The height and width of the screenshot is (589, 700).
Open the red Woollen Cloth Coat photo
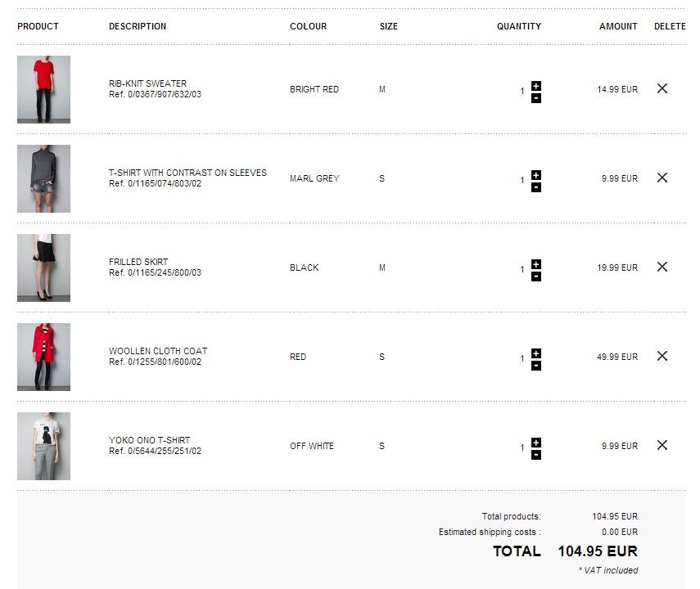[x=43, y=357]
